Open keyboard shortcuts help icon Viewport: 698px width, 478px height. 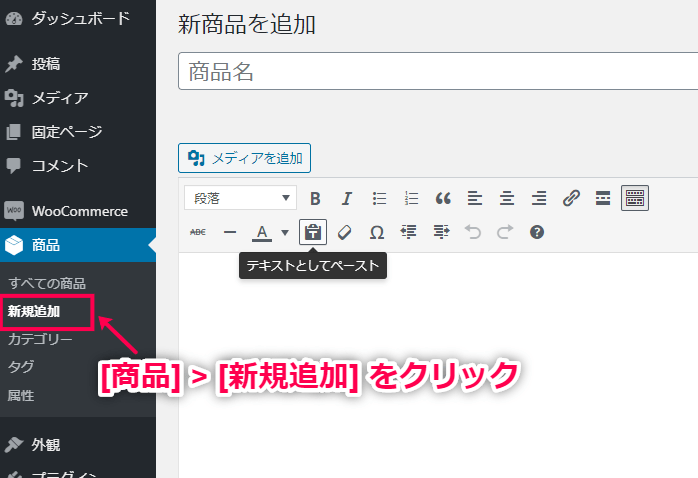tap(537, 232)
